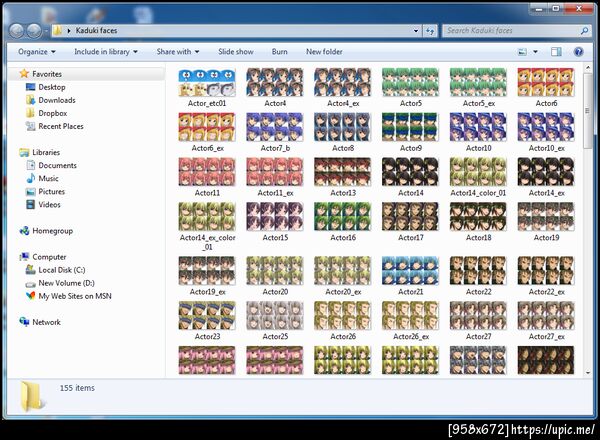Viewport: 600px width, 440px height.
Task: Select the Actor7_b thumbnail
Action: coord(275,127)
